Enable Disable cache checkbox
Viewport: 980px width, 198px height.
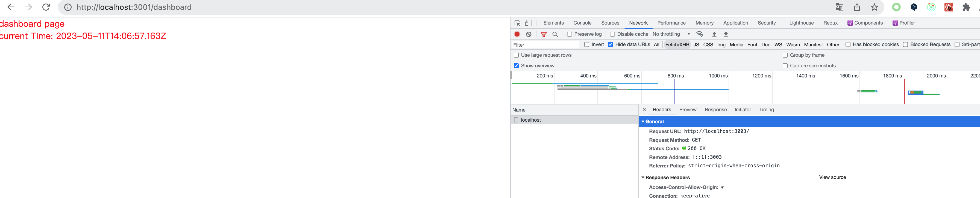coord(612,34)
